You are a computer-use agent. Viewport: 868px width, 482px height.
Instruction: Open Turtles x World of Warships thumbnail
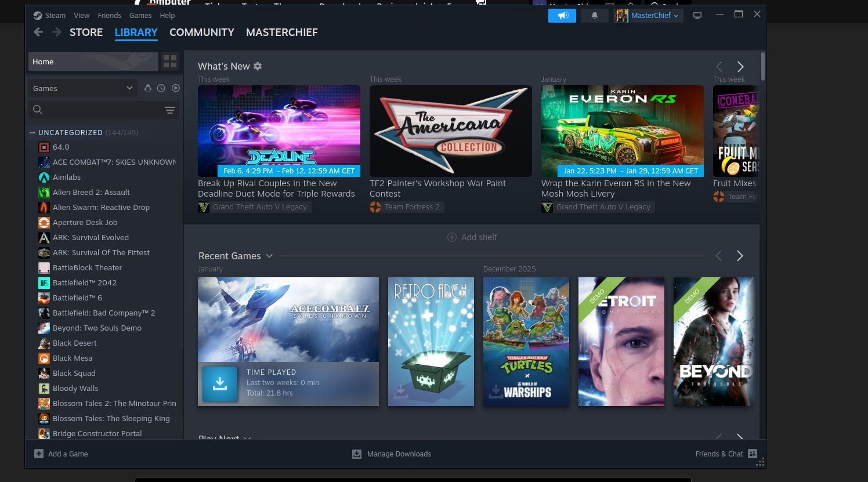(526, 342)
